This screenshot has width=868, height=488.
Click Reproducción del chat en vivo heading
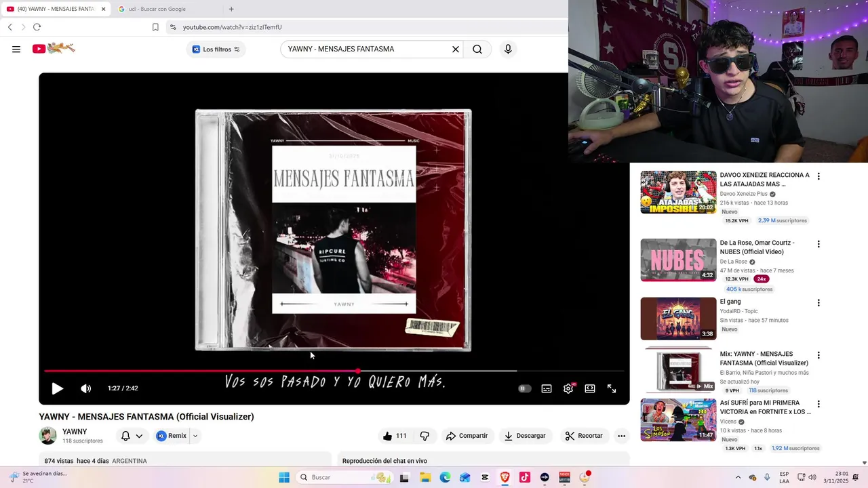click(384, 461)
